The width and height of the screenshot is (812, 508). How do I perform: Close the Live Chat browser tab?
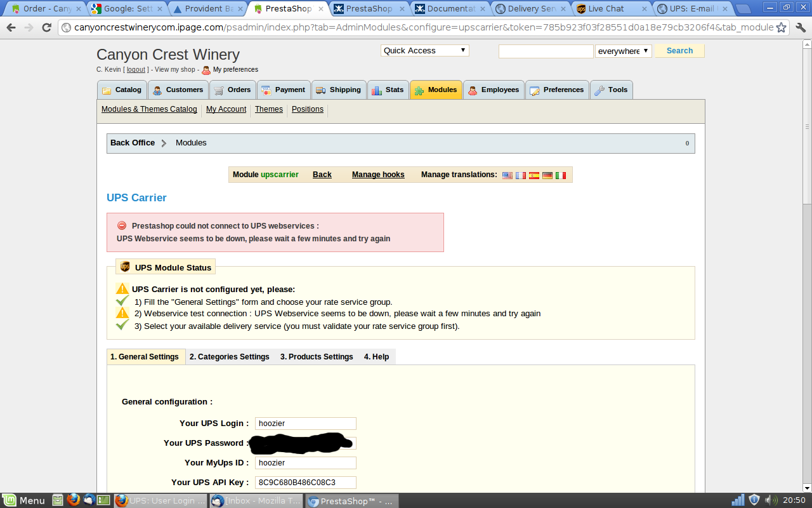tap(645, 9)
